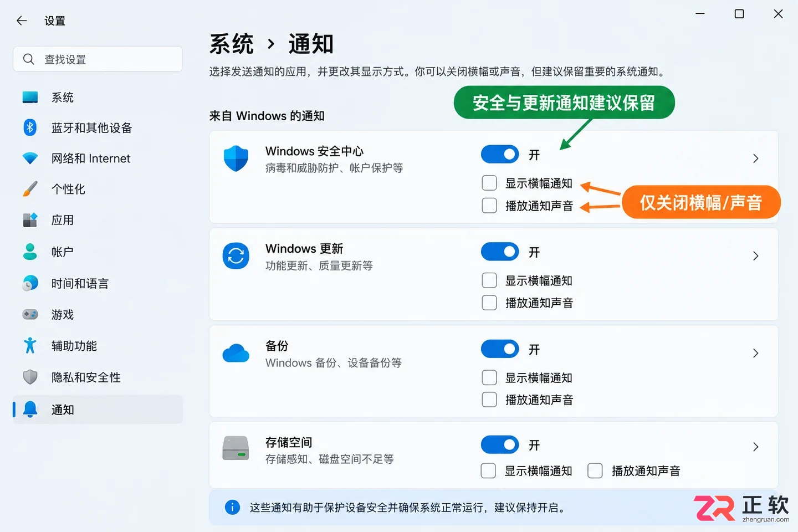Click the Windows 安全中心 blue shield icon

point(236,158)
